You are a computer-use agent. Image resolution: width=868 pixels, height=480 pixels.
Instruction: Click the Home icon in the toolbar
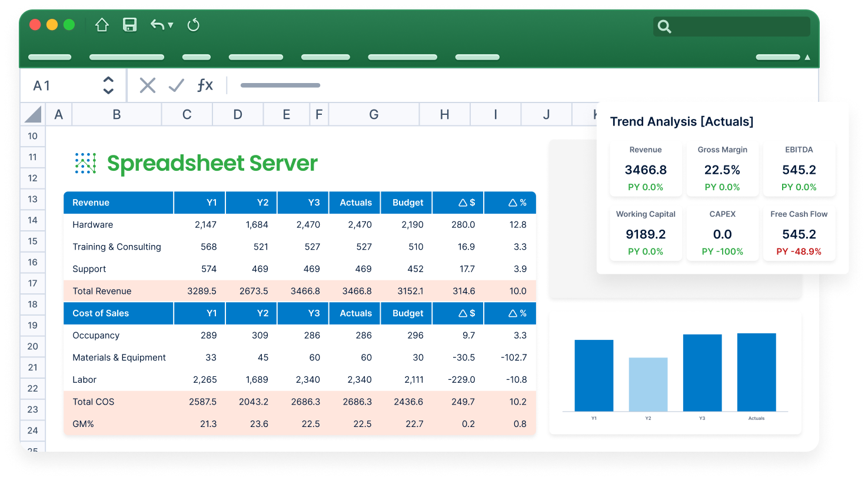click(x=101, y=25)
